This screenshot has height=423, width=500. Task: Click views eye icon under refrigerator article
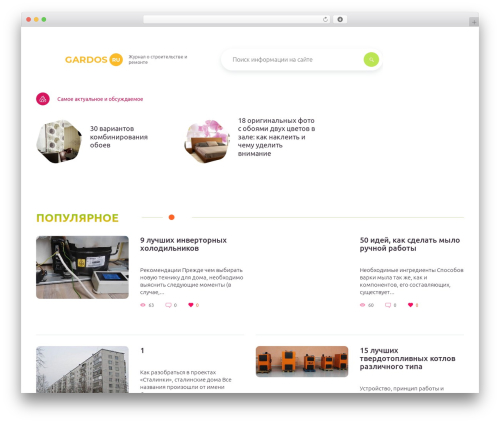tap(143, 305)
